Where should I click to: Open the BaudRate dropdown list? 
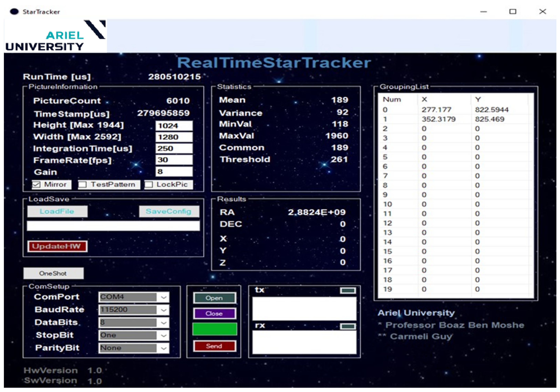pyautogui.click(x=164, y=310)
